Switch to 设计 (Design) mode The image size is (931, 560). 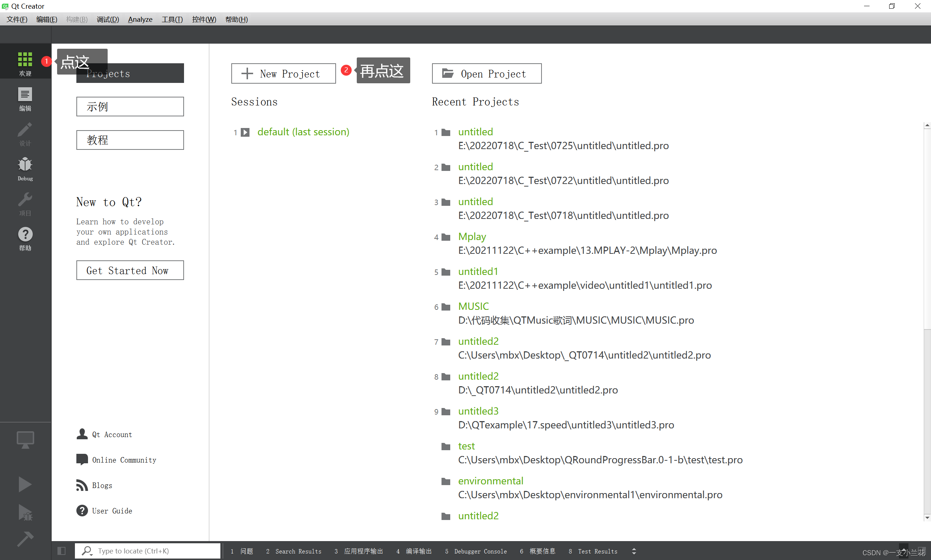coord(25,134)
